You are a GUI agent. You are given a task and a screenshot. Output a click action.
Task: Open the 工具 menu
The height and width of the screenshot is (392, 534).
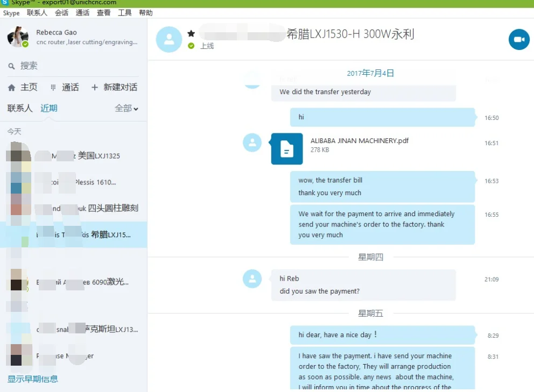coord(125,13)
